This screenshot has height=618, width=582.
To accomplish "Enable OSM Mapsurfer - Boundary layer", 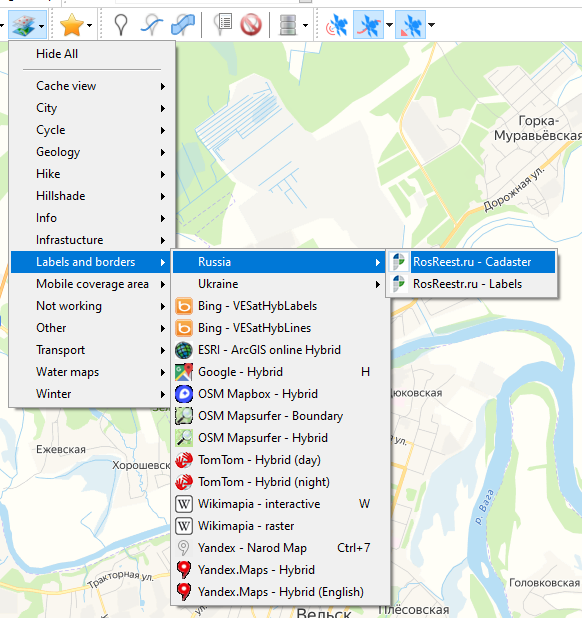I will pos(279,416).
